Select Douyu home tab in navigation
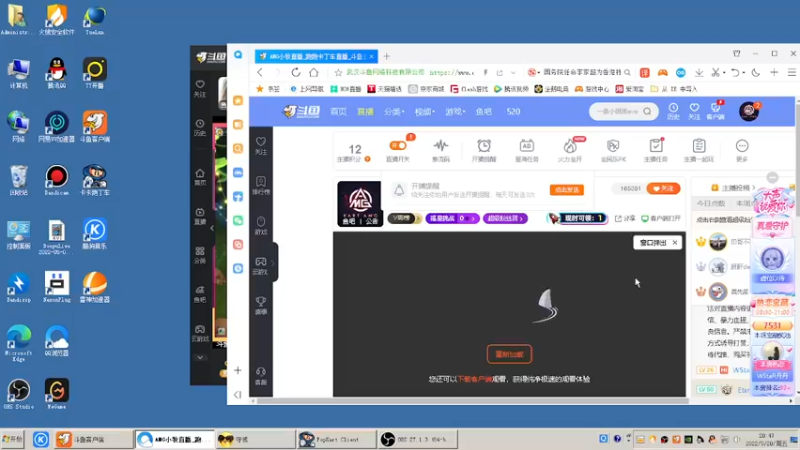 338,111
